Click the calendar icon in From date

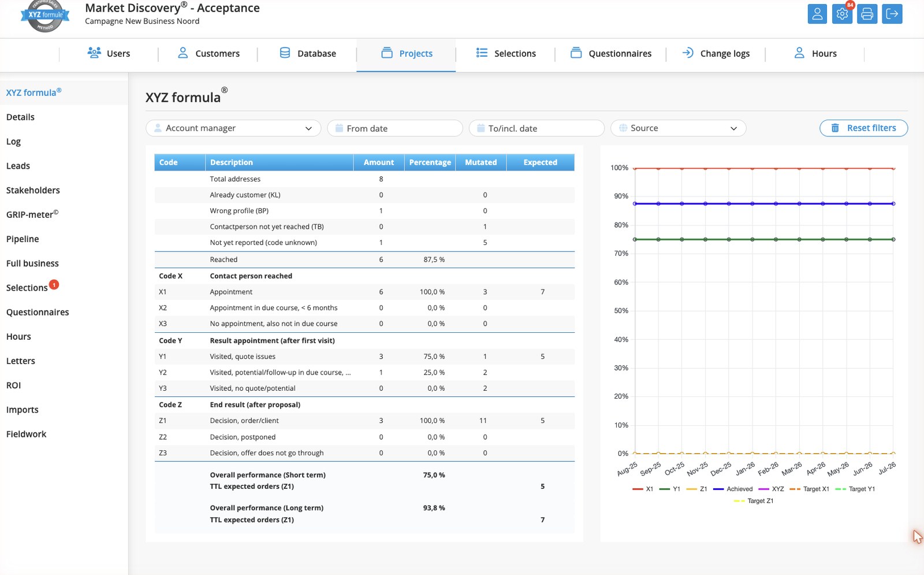pos(340,128)
